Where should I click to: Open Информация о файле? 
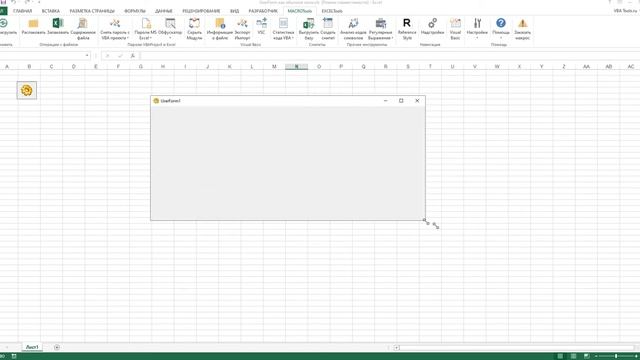tap(220, 29)
